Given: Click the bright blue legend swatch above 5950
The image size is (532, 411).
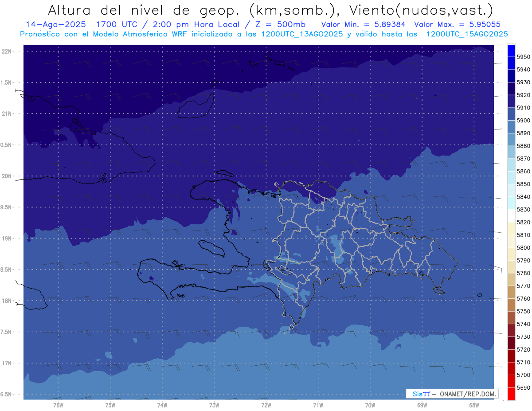Looking at the screenshot, I should click(x=511, y=51).
